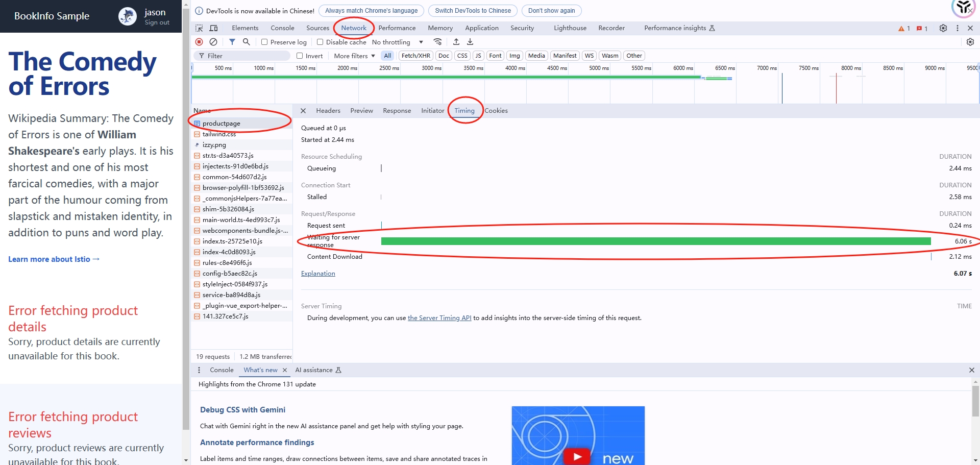Clear the network log
Viewport: 980px width, 465px height.
pos(213,42)
